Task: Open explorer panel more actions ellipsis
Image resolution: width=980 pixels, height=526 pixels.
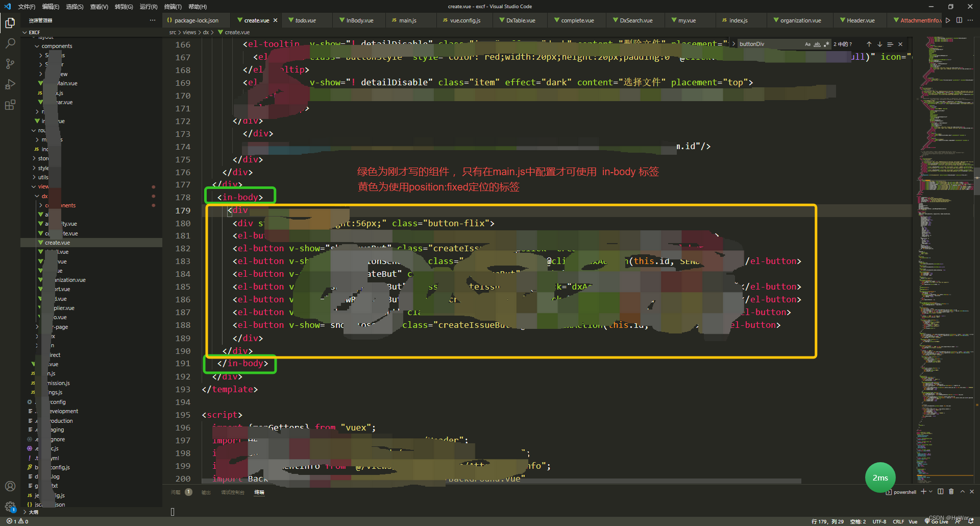Action: [x=152, y=20]
